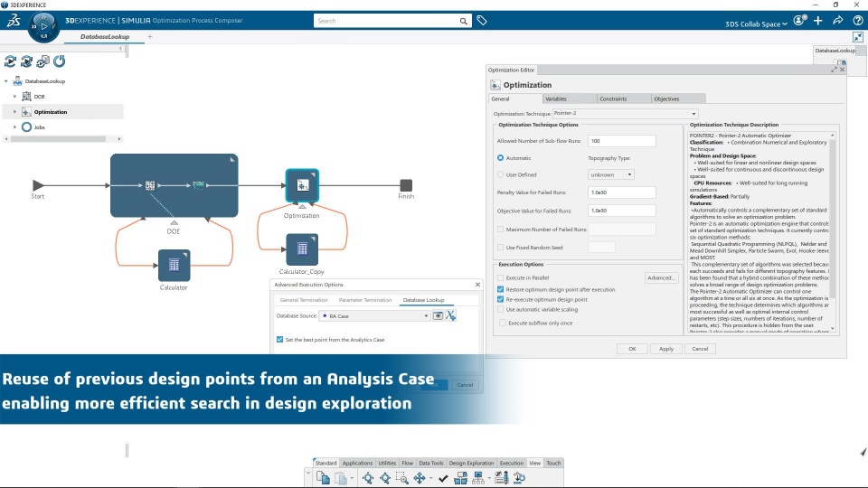Collapse the DatabaseLookup tree node
868x488 pixels.
coord(6,80)
